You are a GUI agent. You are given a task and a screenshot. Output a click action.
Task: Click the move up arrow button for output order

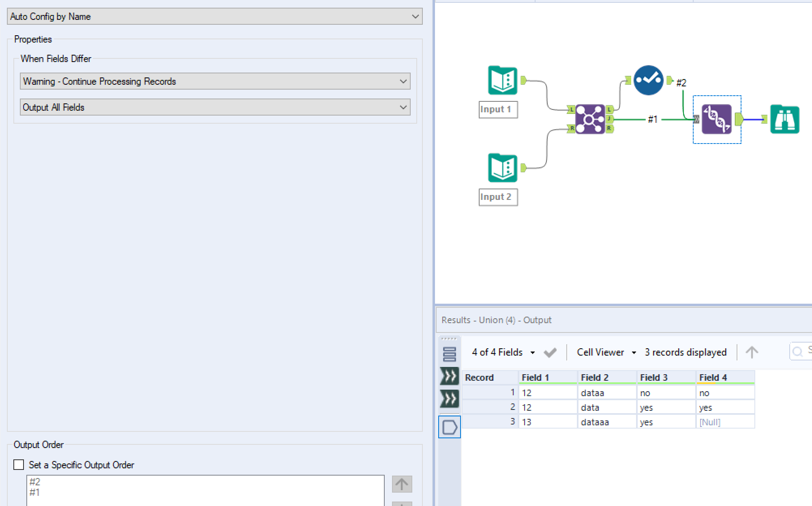(401, 484)
